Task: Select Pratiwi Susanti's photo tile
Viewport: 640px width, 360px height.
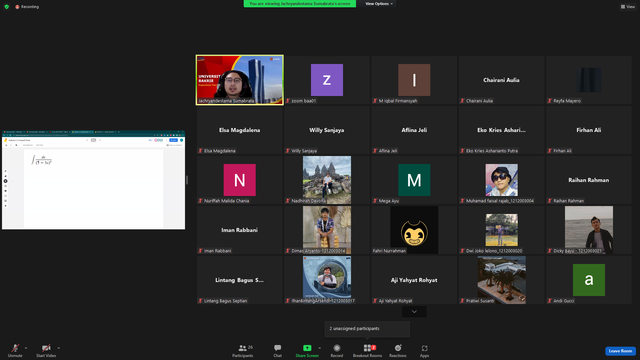Action: 501,280
